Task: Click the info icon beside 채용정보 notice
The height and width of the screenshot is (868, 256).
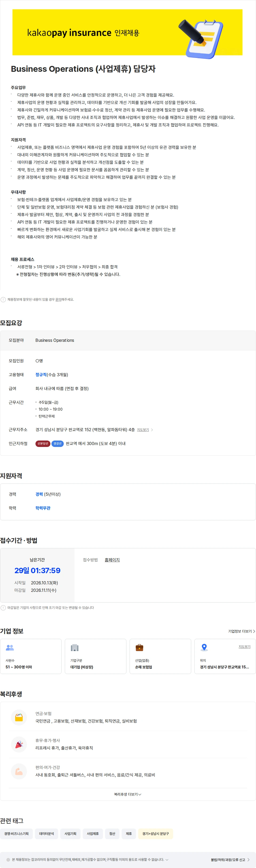Action: [3, 300]
